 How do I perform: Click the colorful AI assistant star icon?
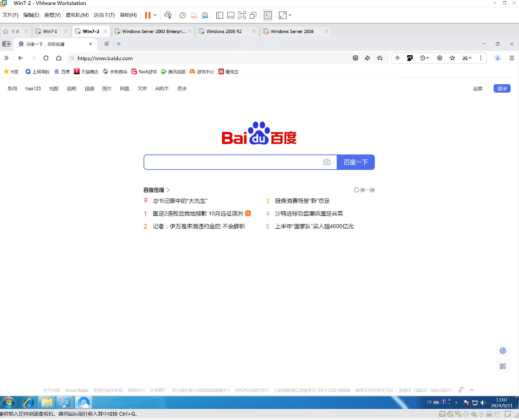[x=397, y=58]
